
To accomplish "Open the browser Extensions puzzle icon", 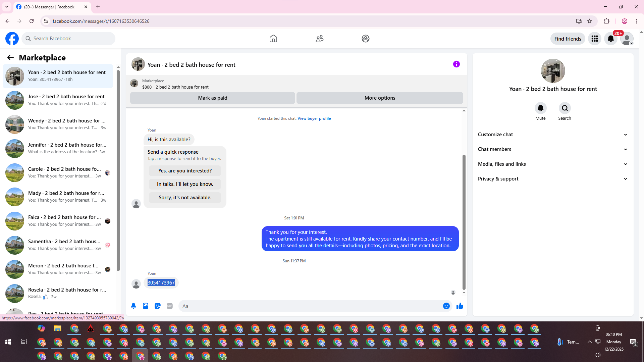I will click(607, 21).
